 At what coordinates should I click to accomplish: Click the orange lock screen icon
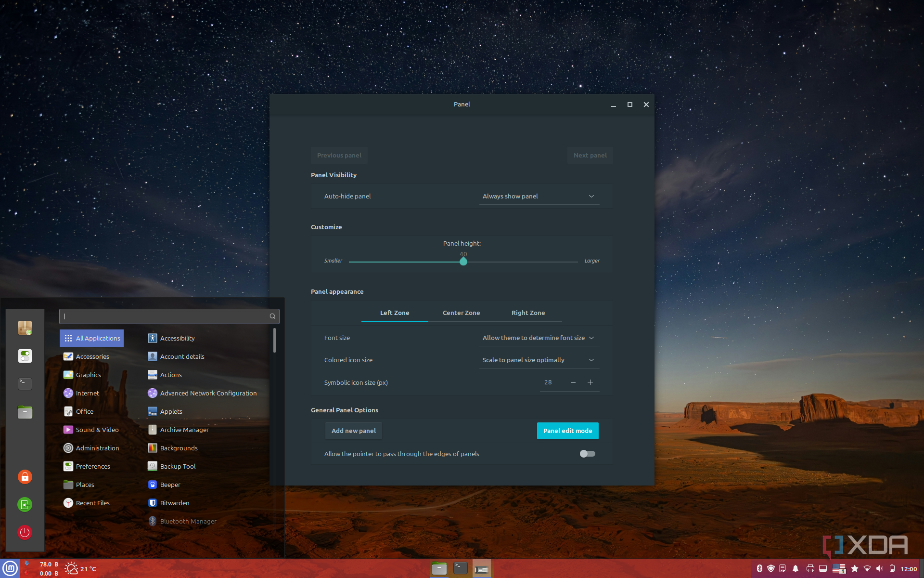pos(25,477)
